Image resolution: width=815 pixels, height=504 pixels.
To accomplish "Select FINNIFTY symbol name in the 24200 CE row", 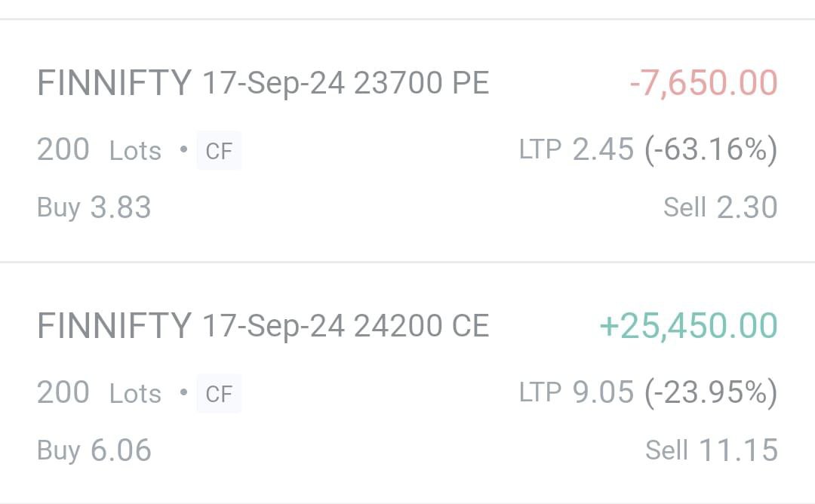I will (x=114, y=326).
